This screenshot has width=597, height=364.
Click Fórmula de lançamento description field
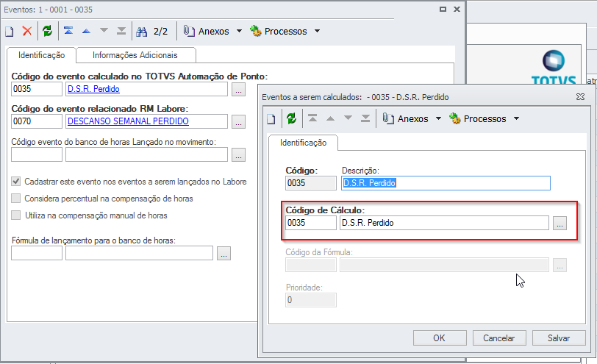pyautogui.click(x=139, y=253)
